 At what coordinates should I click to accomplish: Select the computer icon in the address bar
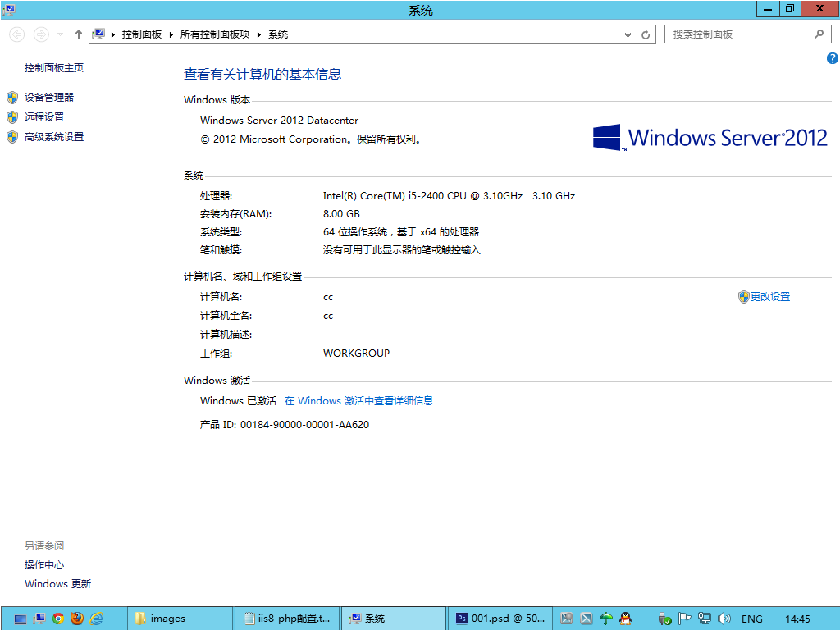98,34
